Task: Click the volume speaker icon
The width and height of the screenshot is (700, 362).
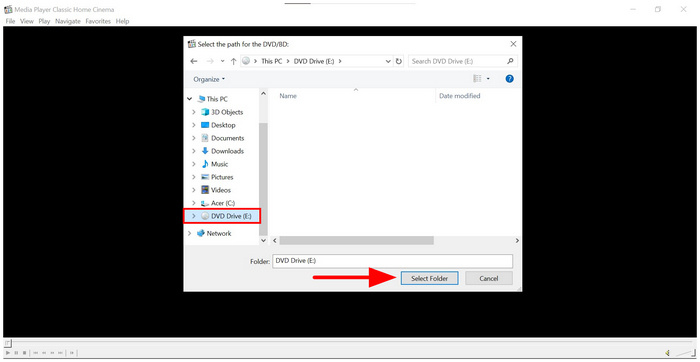Action: 667,353
